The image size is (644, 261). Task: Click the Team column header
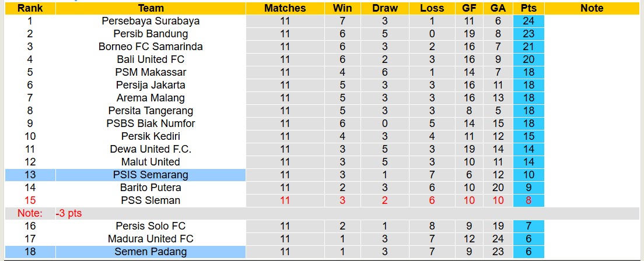[x=150, y=8]
